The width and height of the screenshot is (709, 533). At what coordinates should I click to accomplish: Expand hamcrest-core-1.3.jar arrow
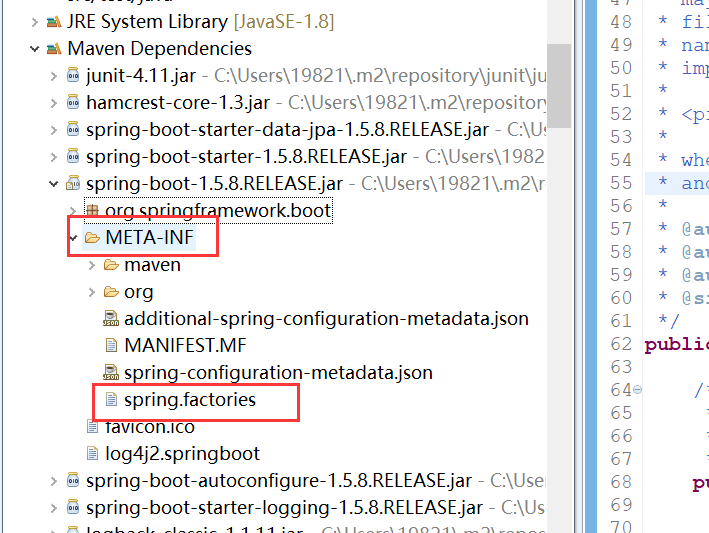click(x=54, y=103)
